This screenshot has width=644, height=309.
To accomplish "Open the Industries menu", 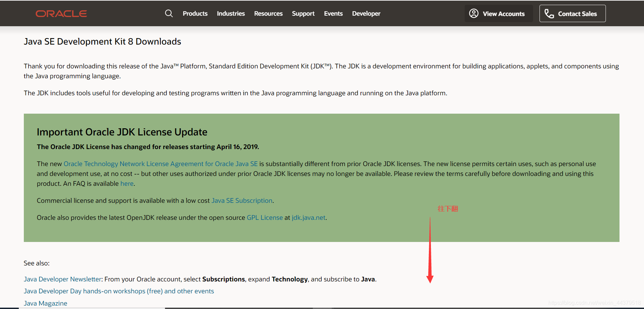I will coord(231,14).
